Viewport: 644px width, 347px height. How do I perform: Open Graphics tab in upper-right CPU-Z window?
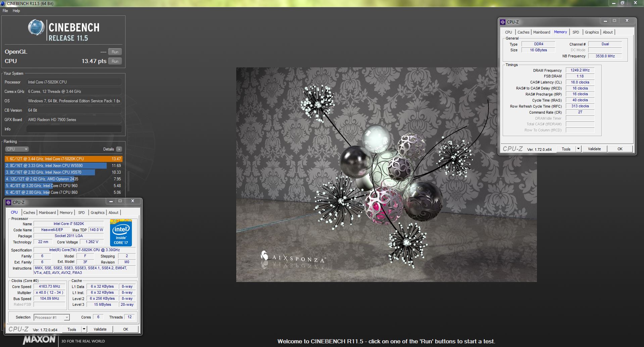(x=592, y=32)
